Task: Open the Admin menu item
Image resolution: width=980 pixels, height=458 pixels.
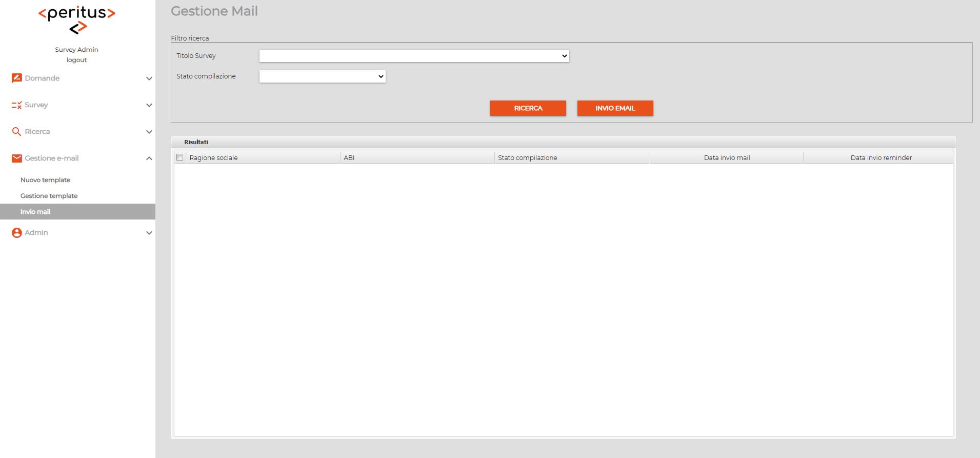Action: point(36,232)
